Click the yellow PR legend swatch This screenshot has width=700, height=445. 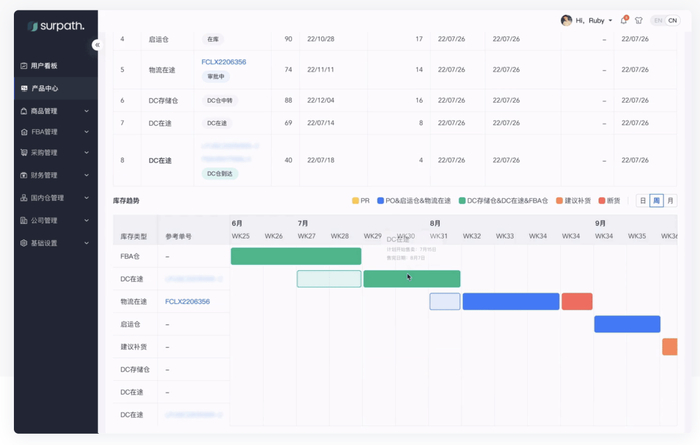(x=356, y=201)
